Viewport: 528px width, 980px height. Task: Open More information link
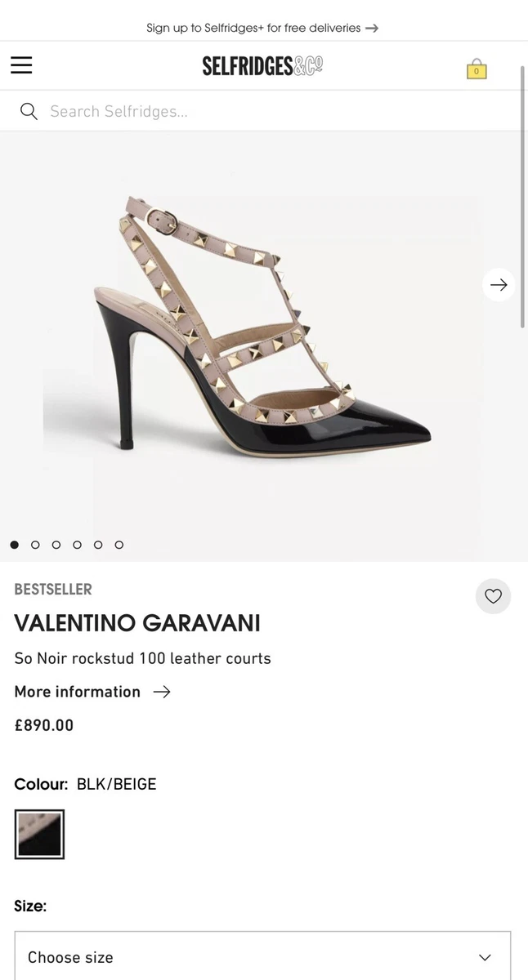[x=78, y=692]
